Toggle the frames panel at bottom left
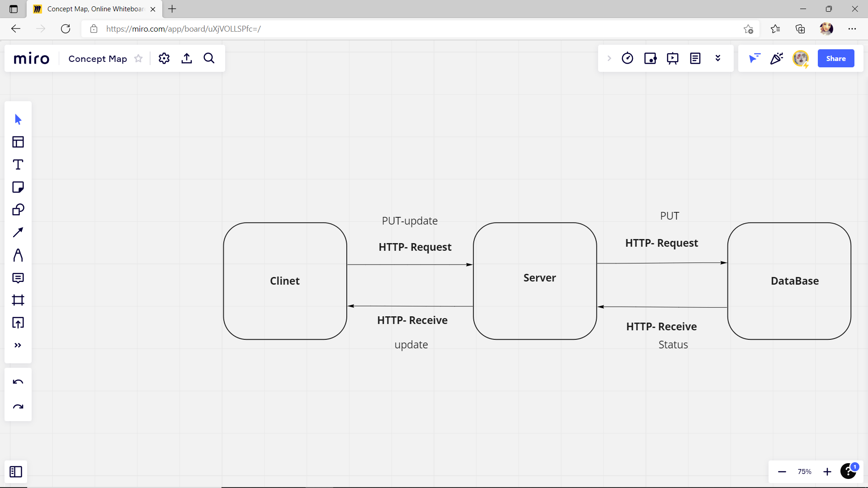The width and height of the screenshot is (868, 488). click(x=16, y=472)
